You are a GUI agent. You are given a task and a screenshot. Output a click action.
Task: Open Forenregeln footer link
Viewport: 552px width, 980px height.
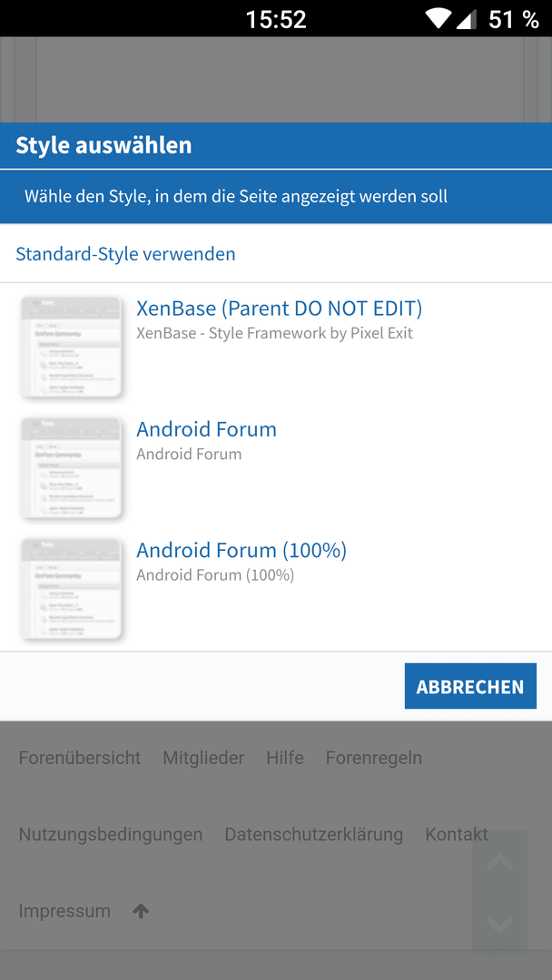(374, 758)
